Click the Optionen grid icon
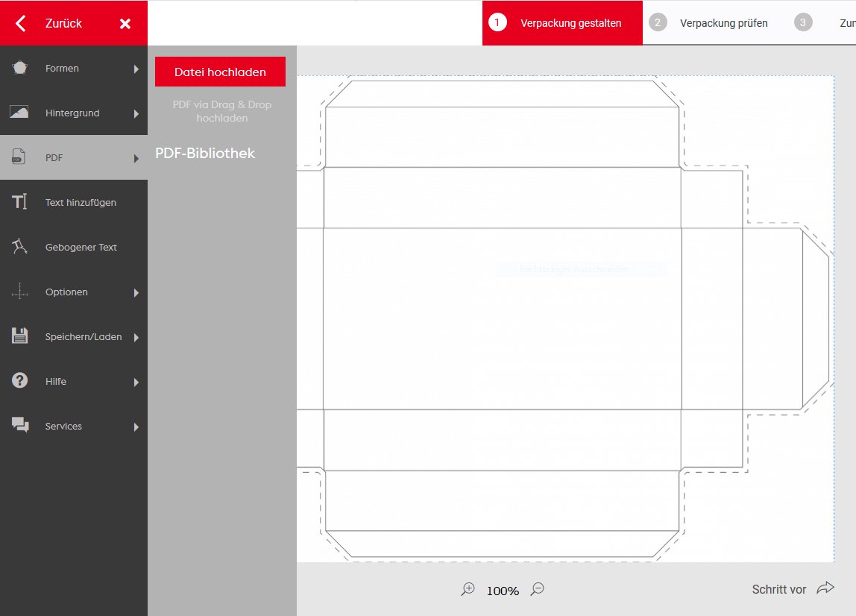The width and height of the screenshot is (856, 616). point(19,292)
